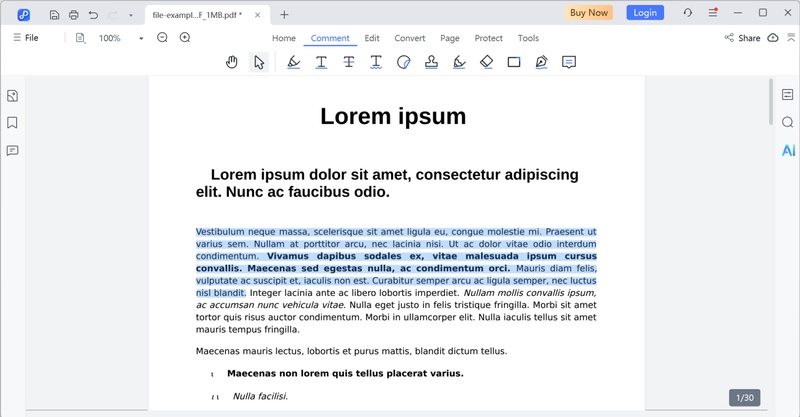
Task: Open the zoom percentage dropdown
Action: click(x=141, y=38)
